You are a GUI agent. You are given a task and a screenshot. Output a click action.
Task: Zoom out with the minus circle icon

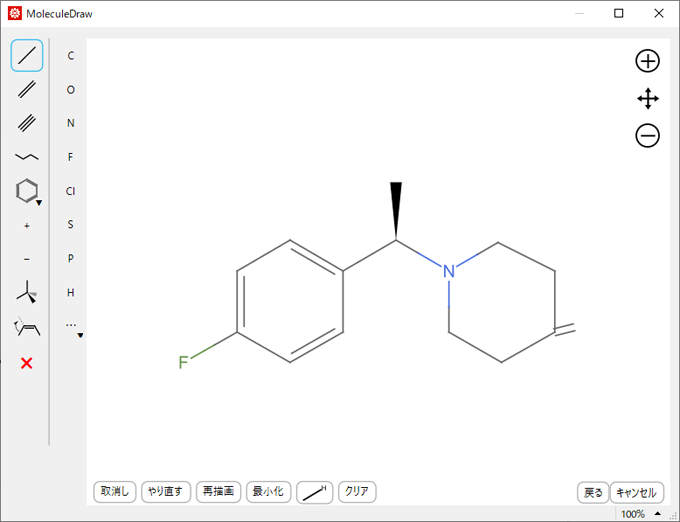[647, 136]
